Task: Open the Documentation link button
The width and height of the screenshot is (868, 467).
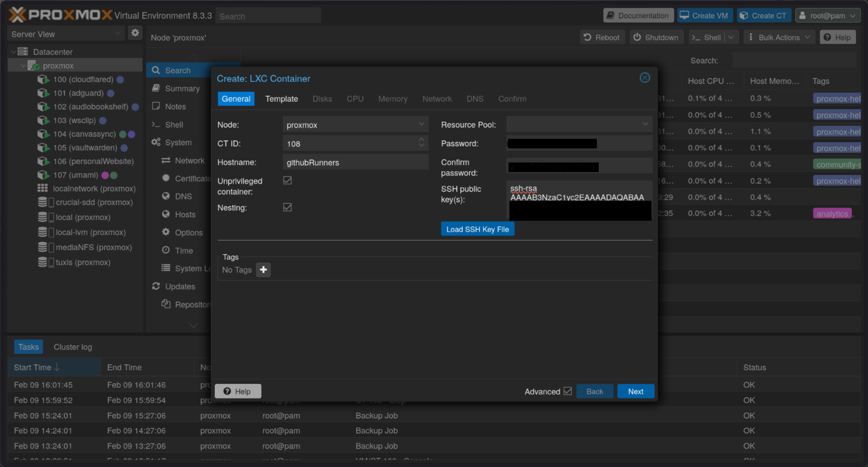Action: [638, 15]
